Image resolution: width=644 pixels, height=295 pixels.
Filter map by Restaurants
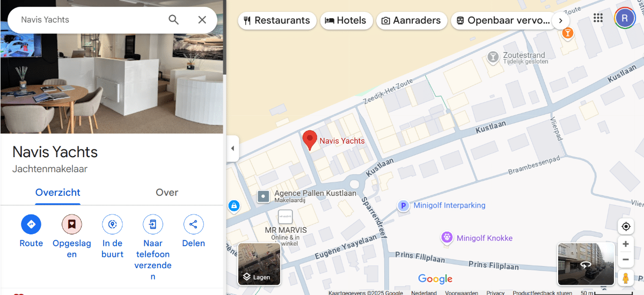pos(276,21)
